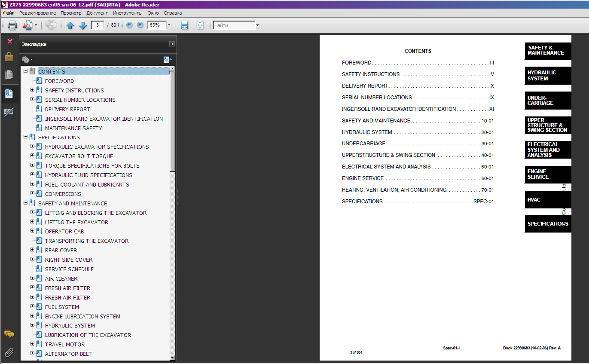Collapse the bookmarks panel with arrow button

coord(172,44)
